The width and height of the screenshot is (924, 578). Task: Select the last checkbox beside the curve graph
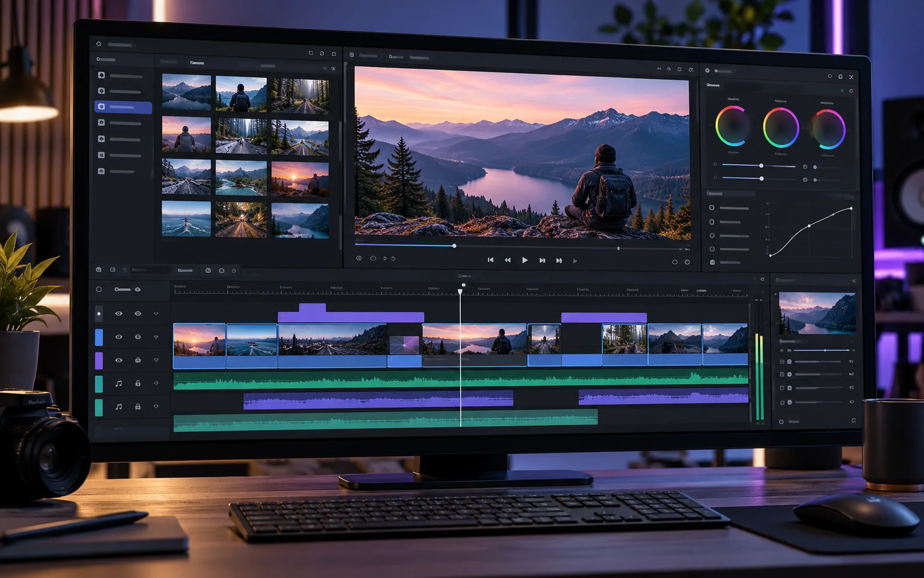pos(712,262)
